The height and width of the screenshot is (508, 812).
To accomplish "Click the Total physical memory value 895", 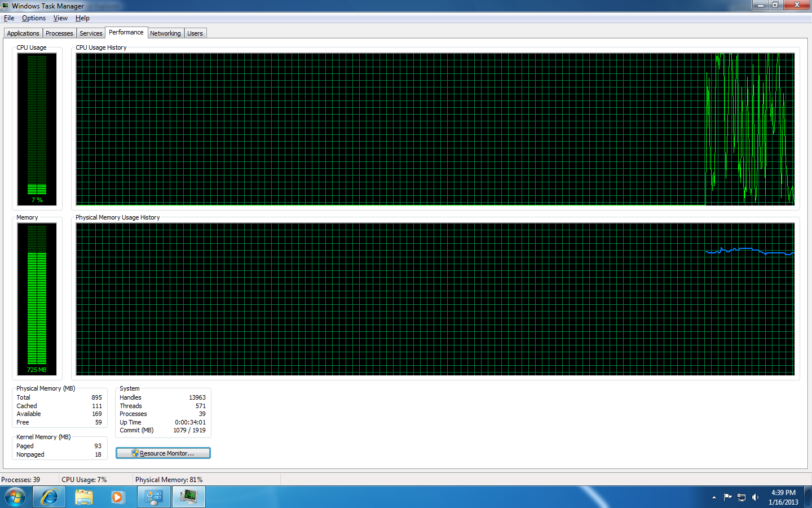I will coord(97,397).
